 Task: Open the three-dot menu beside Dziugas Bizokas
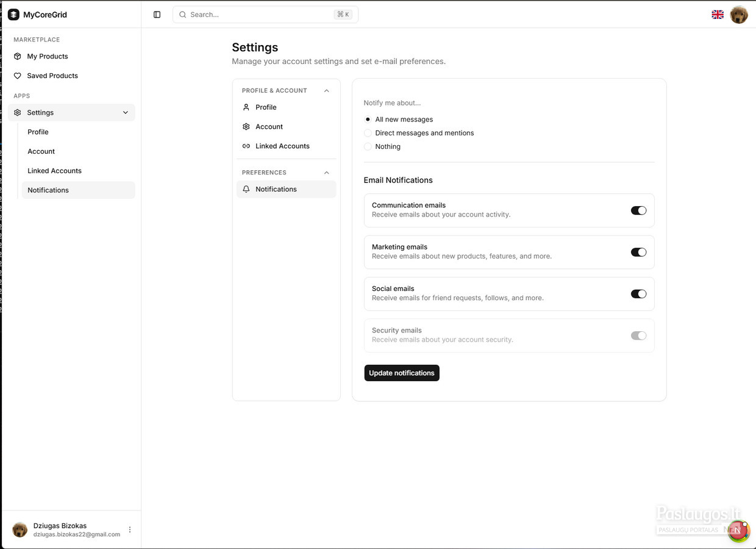click(130, 529)
